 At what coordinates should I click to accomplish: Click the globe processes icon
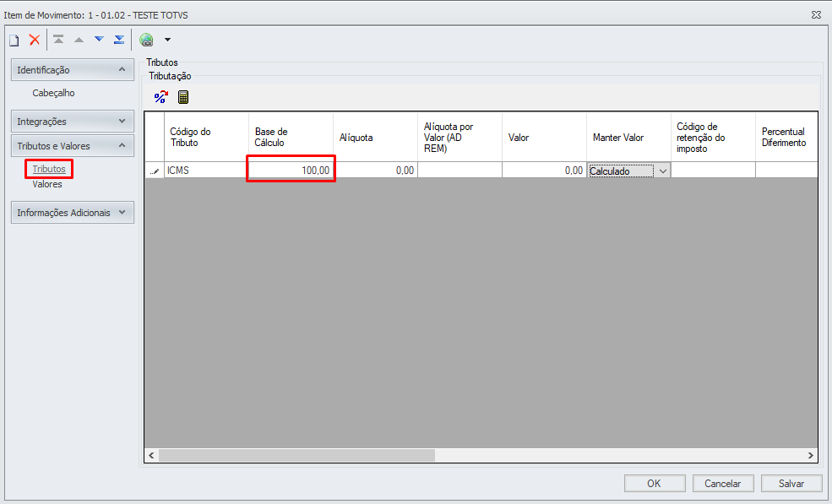pyautogui.click(x=146, y=40)
